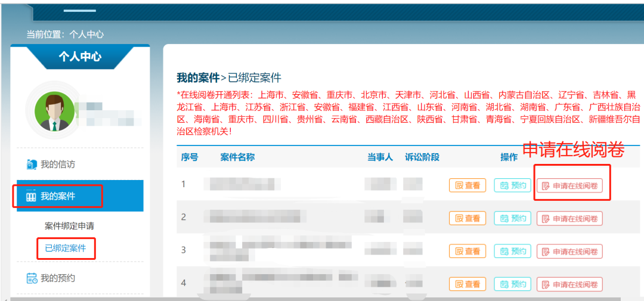View details of case 2
Screen dimensions: 644x301
[467, 219]
